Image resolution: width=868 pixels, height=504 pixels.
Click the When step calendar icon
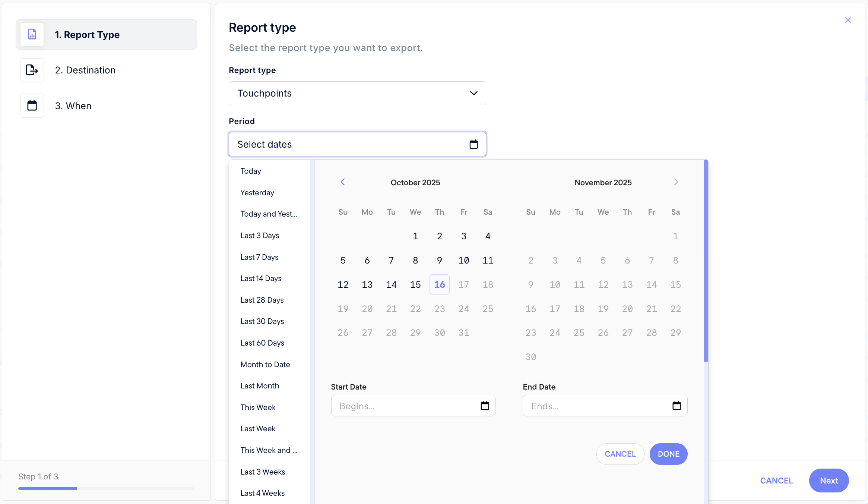click(x=32, y=105)
